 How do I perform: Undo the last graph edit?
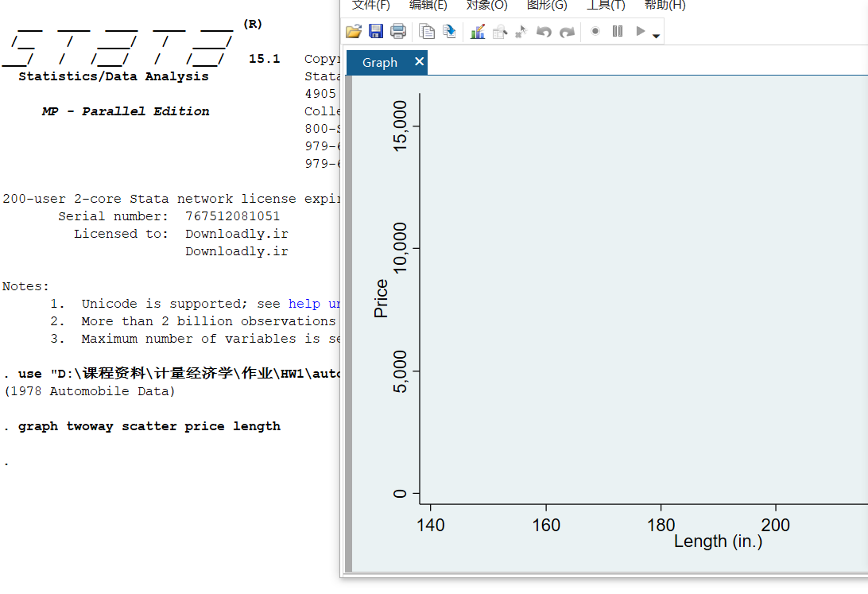(544, 32)
